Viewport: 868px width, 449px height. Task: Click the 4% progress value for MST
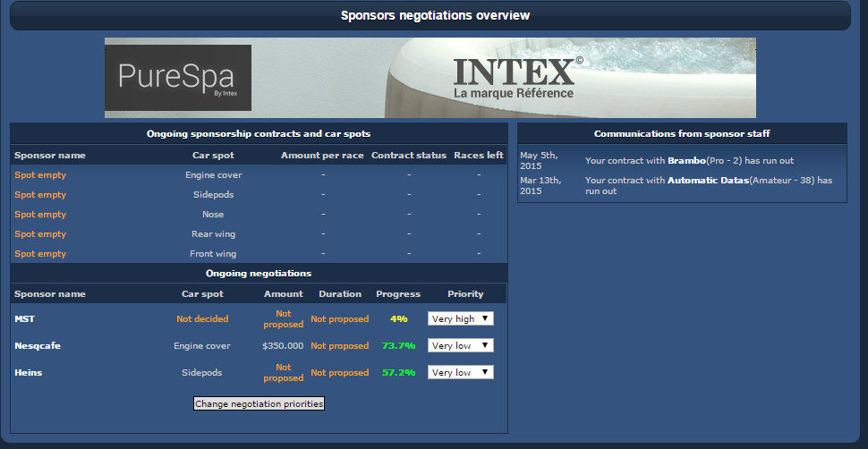click(398, 319)
